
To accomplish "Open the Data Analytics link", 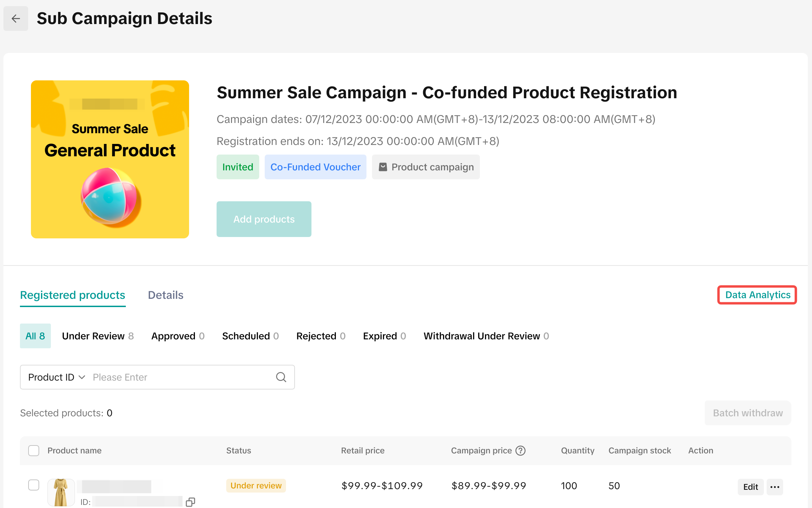I will tap(757, 295).
